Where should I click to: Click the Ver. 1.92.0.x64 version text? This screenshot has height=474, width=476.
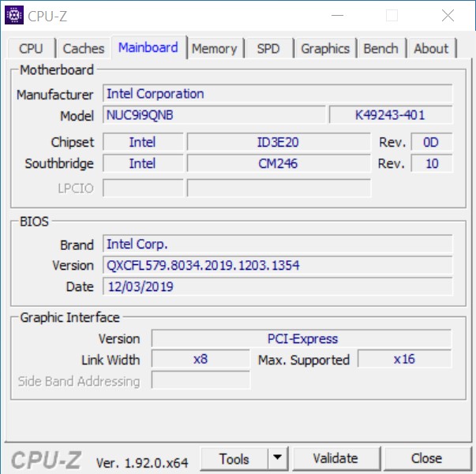(142, 462)
